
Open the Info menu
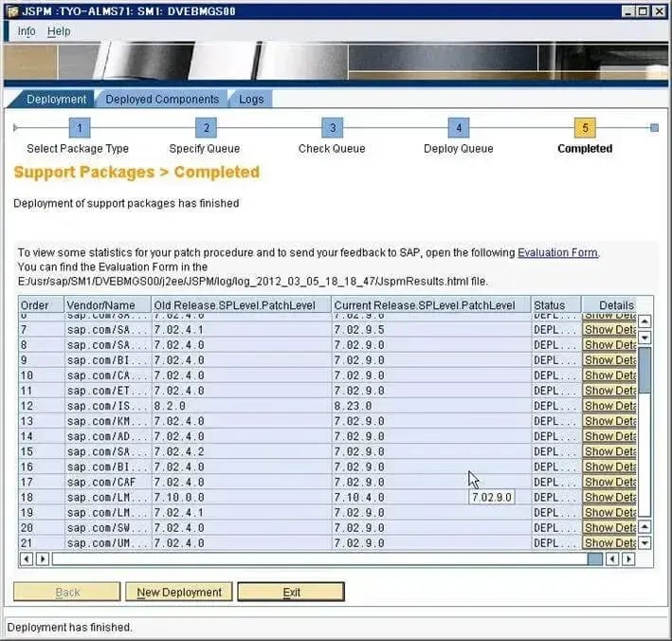coord(27,31)
